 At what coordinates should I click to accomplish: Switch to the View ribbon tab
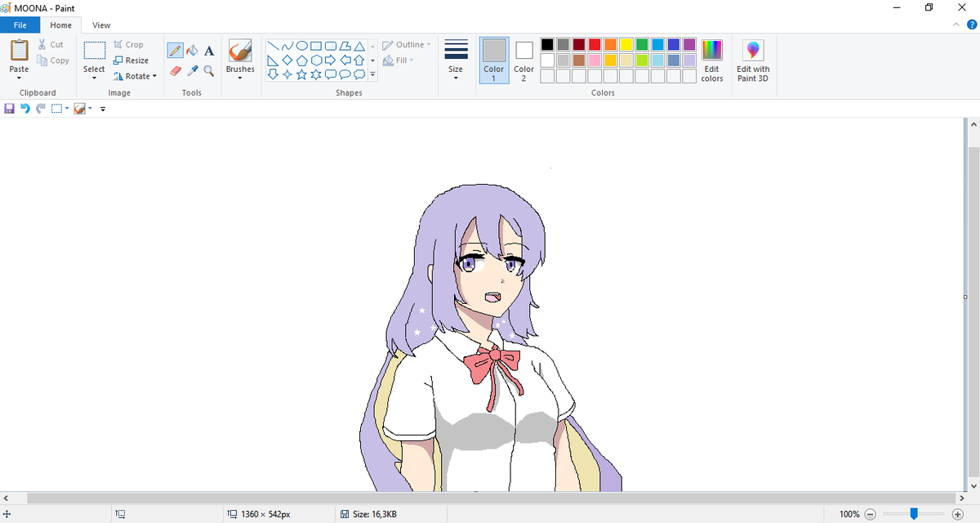(101, 25)
